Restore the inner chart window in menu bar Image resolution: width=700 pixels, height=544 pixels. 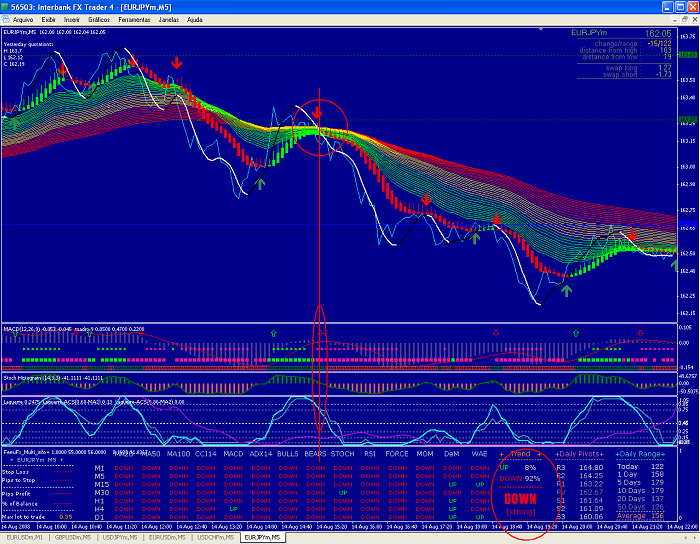pos(685,20)
